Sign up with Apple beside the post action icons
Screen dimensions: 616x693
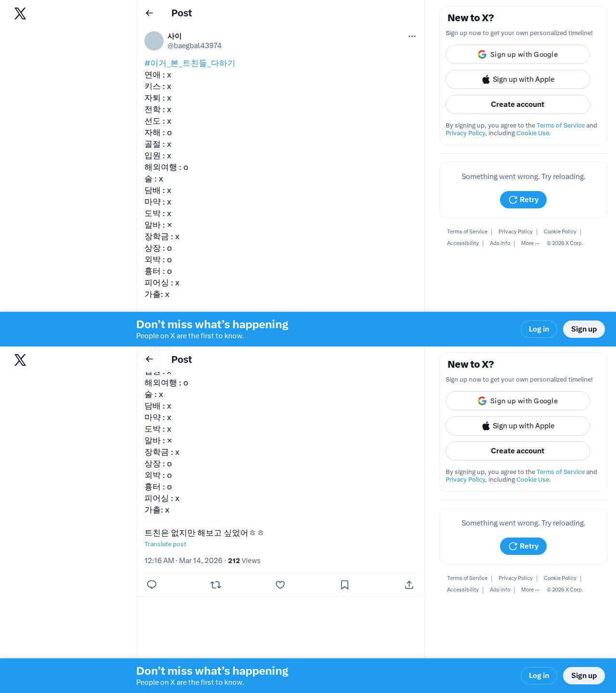518,426
